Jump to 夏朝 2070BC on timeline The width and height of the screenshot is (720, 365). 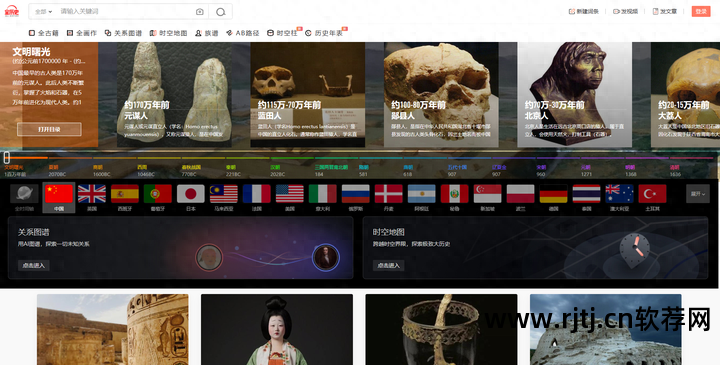[x=57, y=171]
